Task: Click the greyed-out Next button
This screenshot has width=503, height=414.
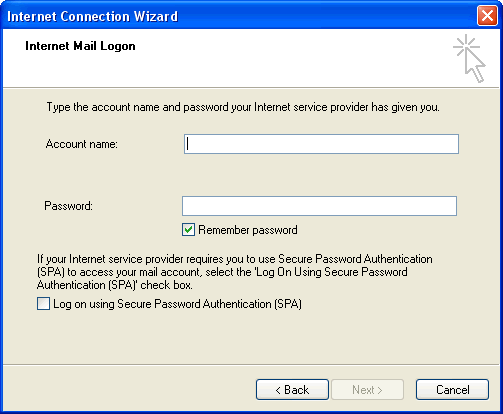Action: tap(367, 389)
